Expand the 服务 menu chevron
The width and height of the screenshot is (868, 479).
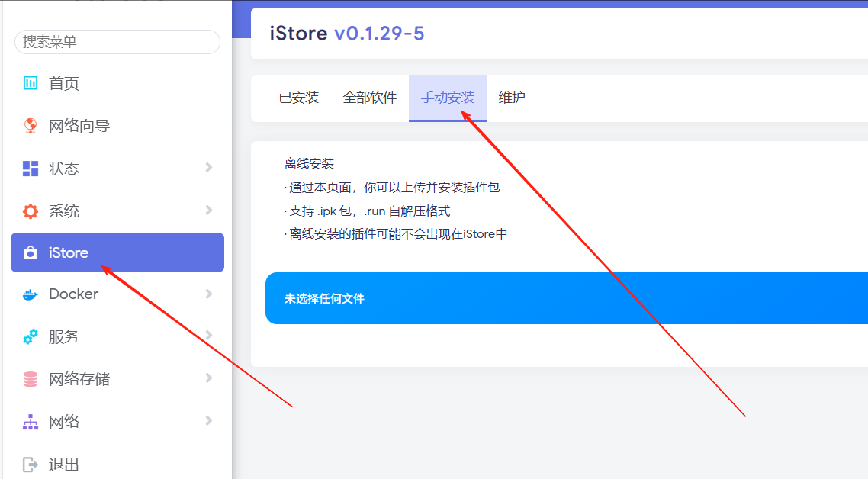pyautogui.click(x=209, y=335)
